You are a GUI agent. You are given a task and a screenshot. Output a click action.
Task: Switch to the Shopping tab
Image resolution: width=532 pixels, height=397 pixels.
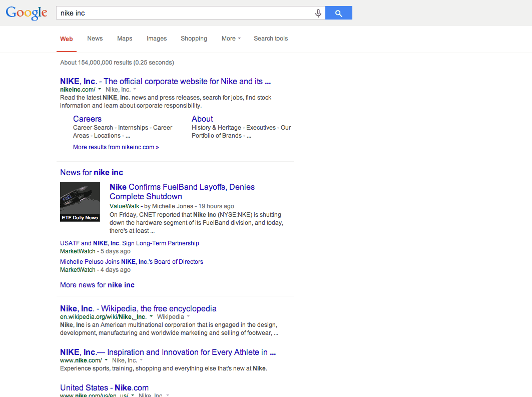[x=194, y=39]
